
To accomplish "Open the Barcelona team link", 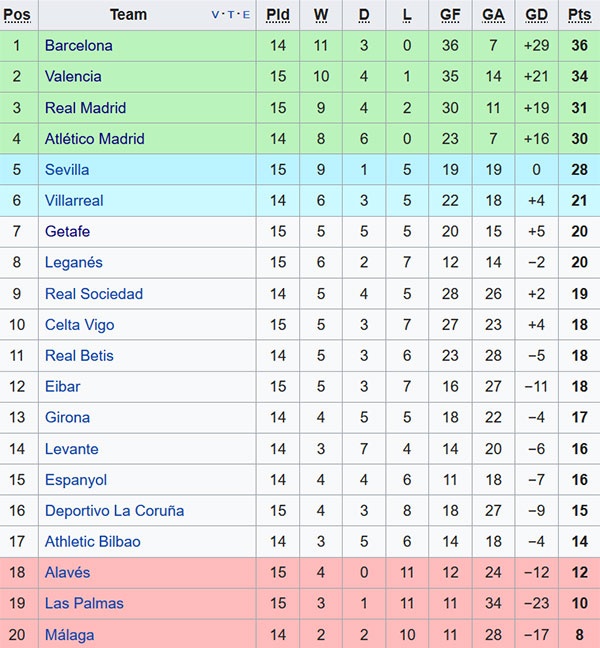I will tap(79, 45).
